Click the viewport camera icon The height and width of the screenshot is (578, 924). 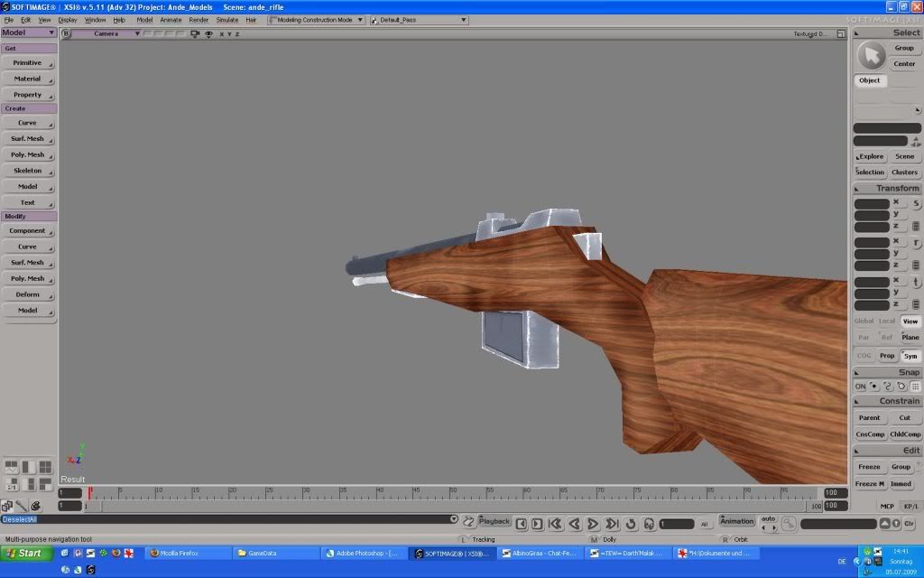click(195, 33)
